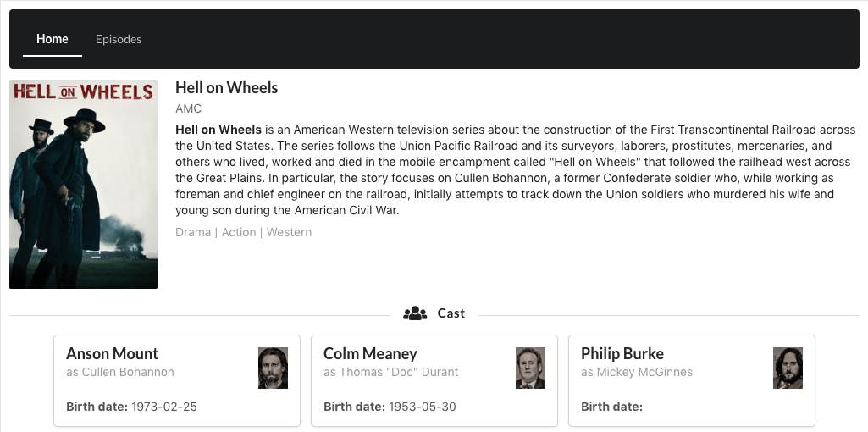Click the "as Mickey McGinnes" role text
Screen dimensions: 868x432
637,372
